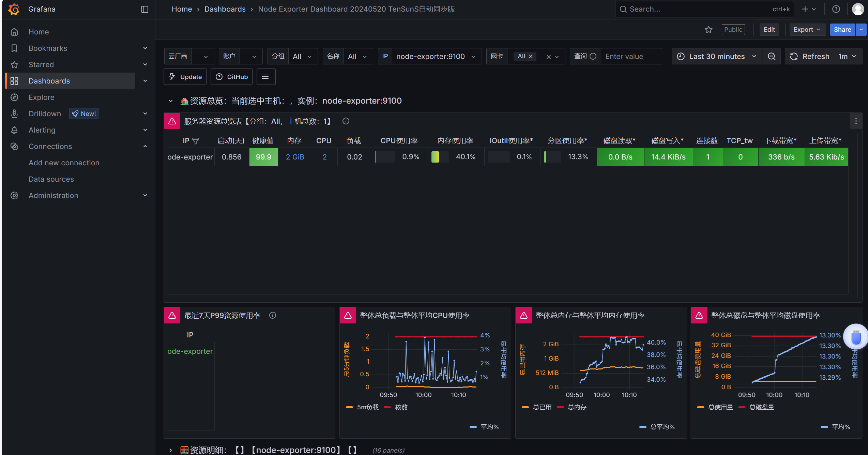Image resolution: width=868 pixels, height=455 pixels.
Task: Click the Grafana logo icon
Action: [14, 9]
